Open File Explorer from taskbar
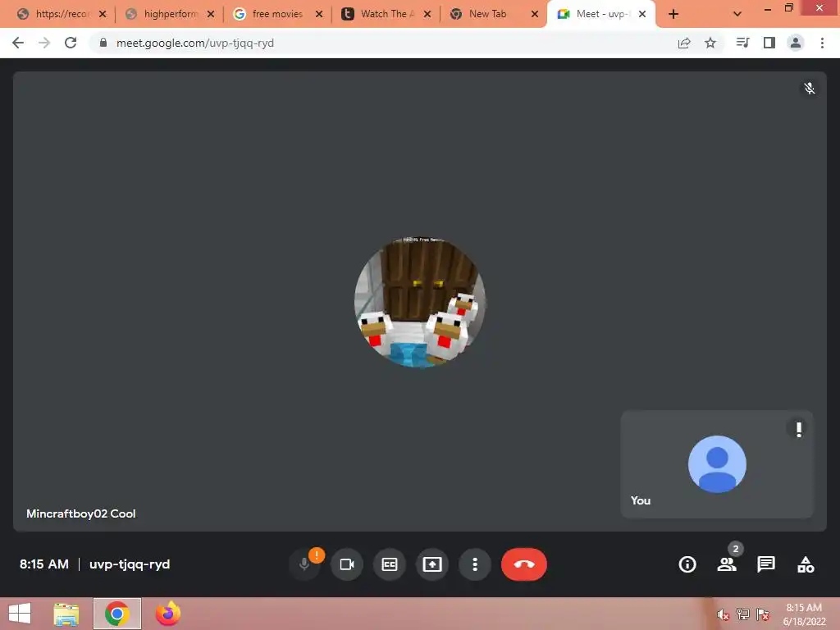This screenshot has width=840, height=630. (66, 614)
